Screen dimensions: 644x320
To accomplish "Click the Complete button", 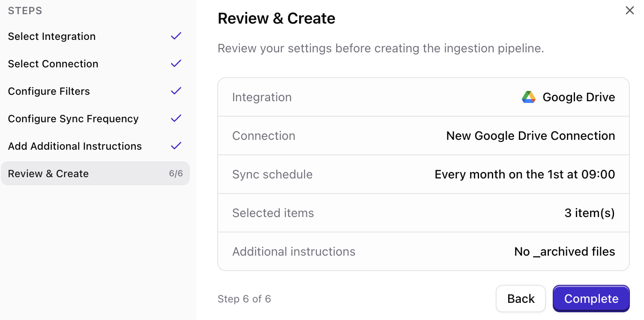I will tap(591, 299).
